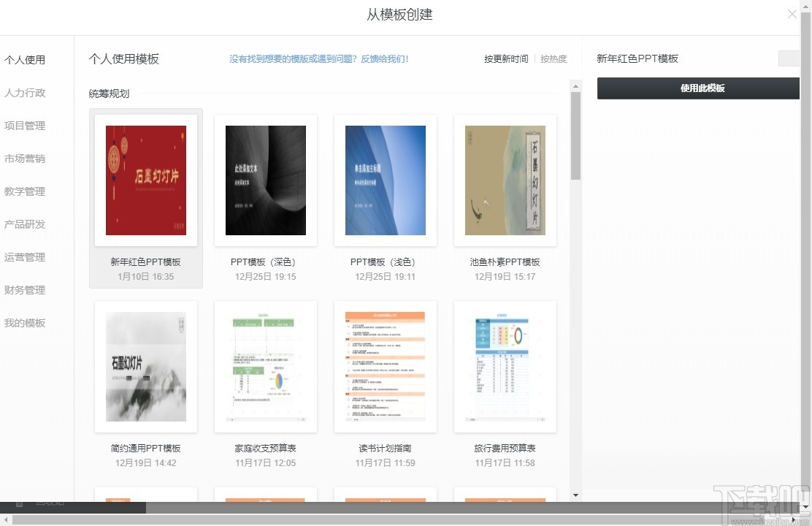Image resolution: width=812 pixels, height=526 pixels.
Task: Click the 家庭收支预算表 title label
Action: [265, 449]
